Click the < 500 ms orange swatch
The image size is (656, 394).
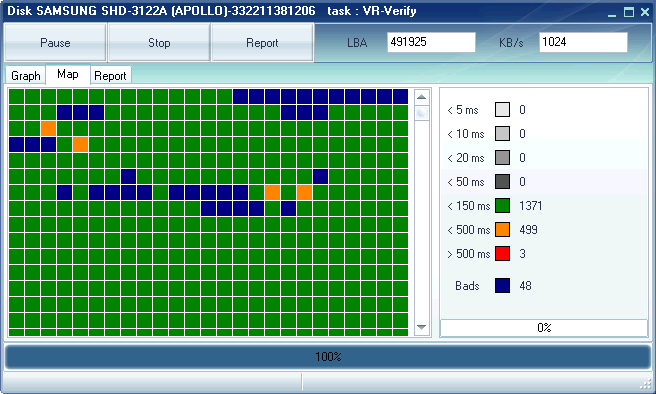502,230
